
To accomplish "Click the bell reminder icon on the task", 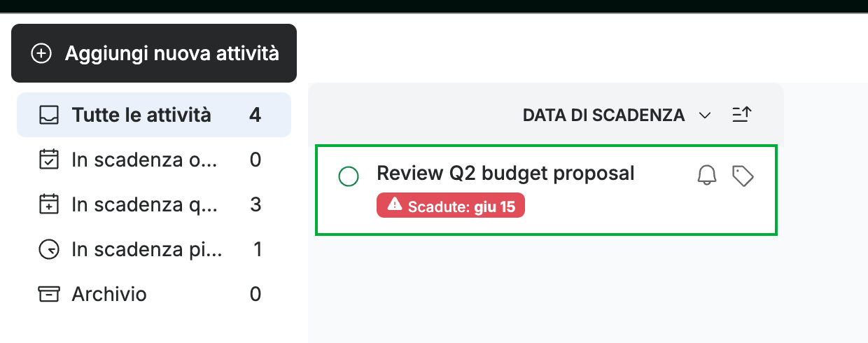I will pos(707,176).
